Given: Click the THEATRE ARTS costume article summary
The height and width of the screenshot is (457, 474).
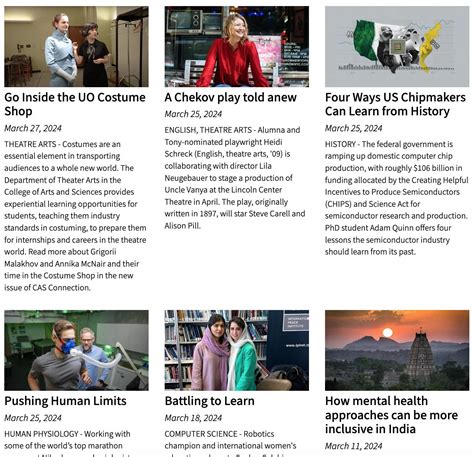Looking at the screenshot, I should (x=75, y=216).
